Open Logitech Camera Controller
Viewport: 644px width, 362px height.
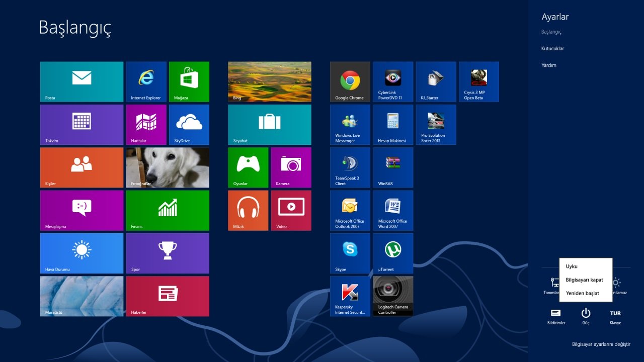(x=393, y=296)
